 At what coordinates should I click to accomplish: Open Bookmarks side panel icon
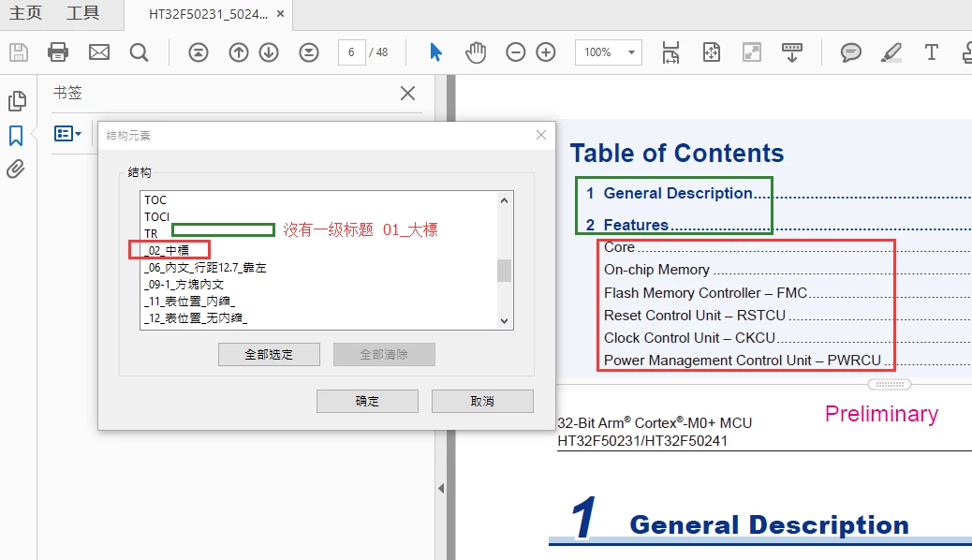coord(16,135)
